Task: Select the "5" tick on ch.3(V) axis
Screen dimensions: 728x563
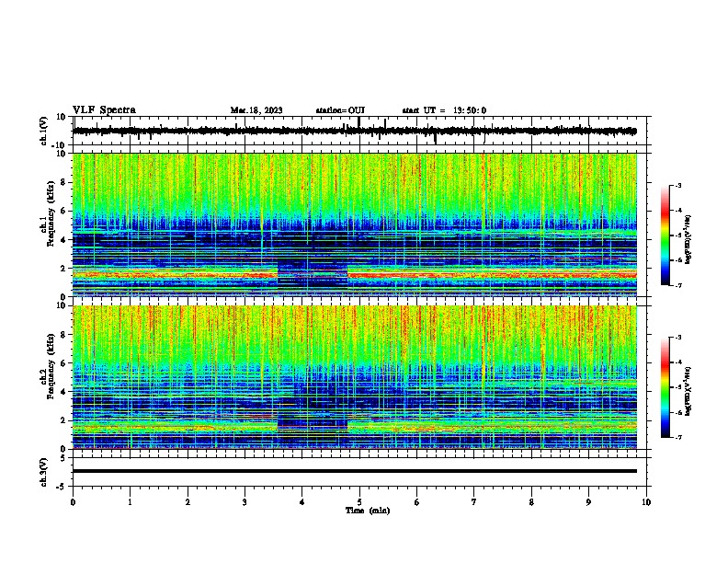Action: click(x=63, y=458)
